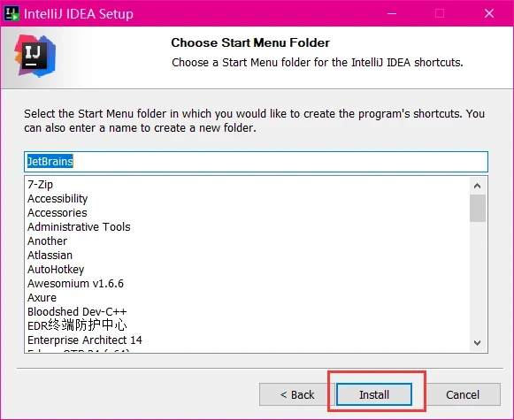Click the JetBrains folder name field
The height and width of the screenshot is (420, 514).
click(256, 162)
